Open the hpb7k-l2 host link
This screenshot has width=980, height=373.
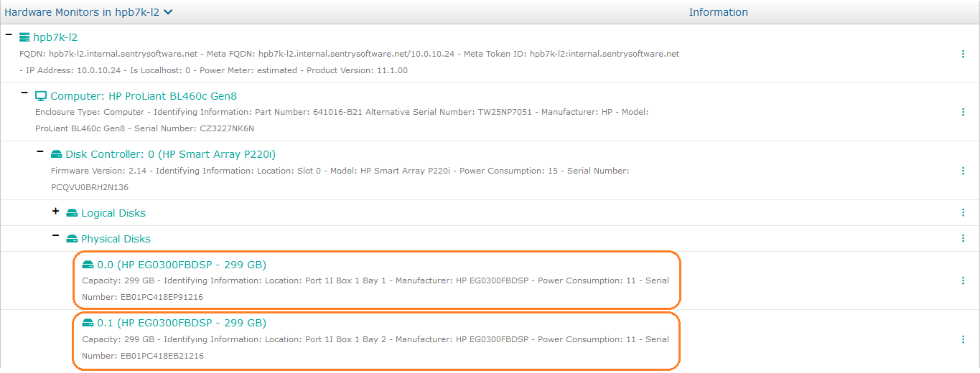pyautogui.click(x=55, y=37)
